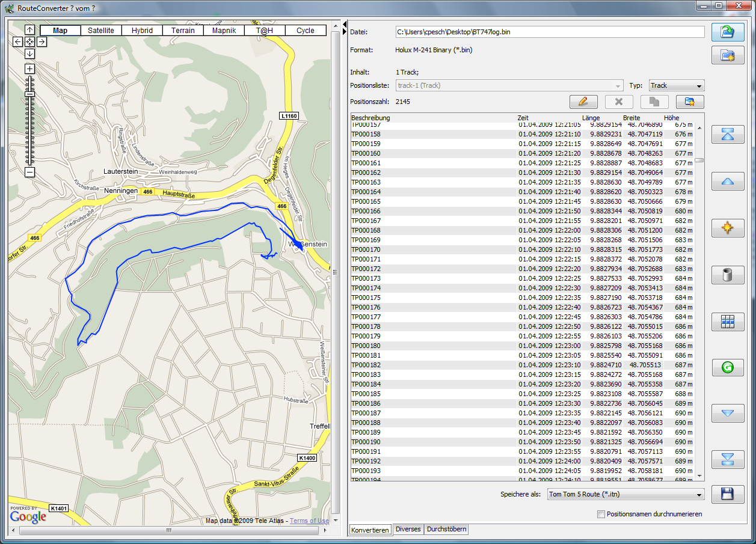Viewport: 756px width, 544px height.
Task: Move selected position to bottom
Action: click(727, 460)
